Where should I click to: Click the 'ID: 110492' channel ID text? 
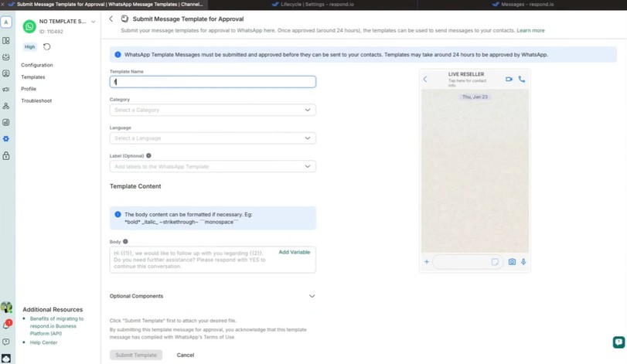[51, 32]
